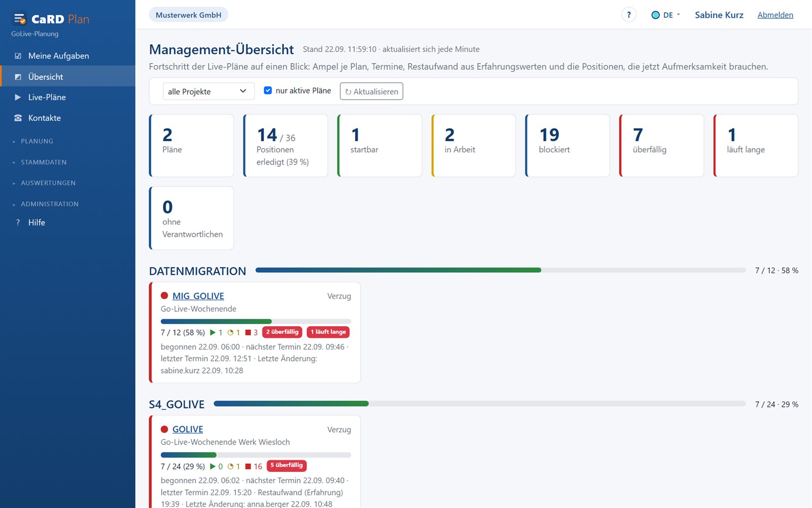Click the CaRD Plan logo icon

[x=19, y=19]
